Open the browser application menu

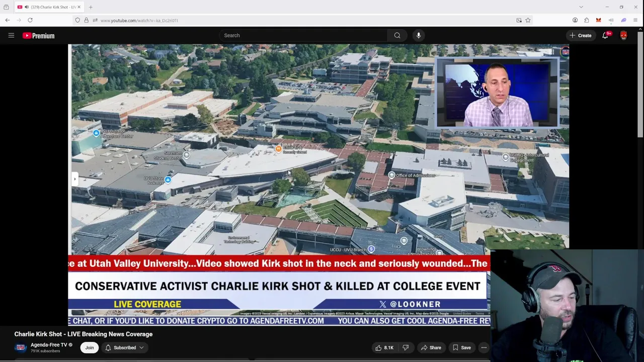click(635, 20)
